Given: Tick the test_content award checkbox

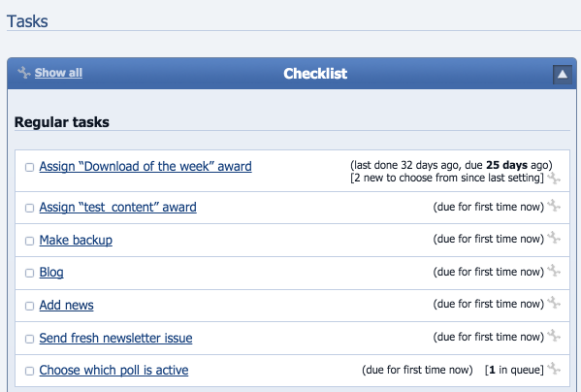Looking at the screenshot, I should [30, 208].
